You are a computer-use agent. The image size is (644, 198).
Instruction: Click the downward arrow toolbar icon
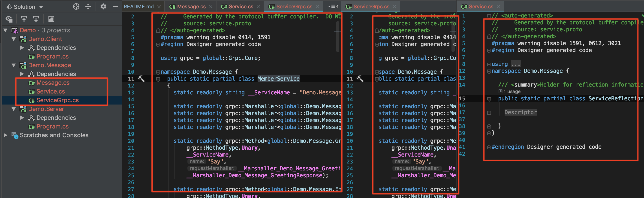pos(36,19)
